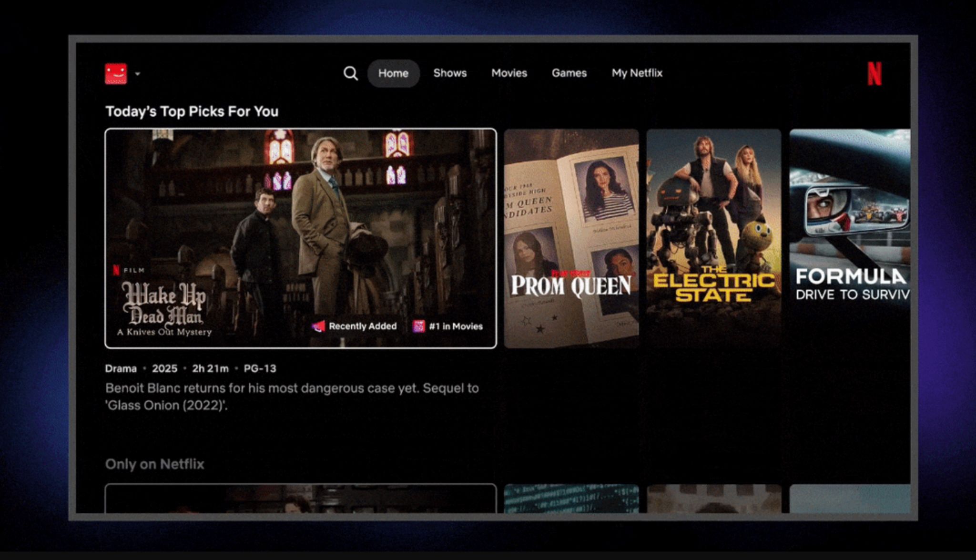Viewport: 976px width, 560px height.
Task: Open the red profile avatar icon
Action: [118, 74]
